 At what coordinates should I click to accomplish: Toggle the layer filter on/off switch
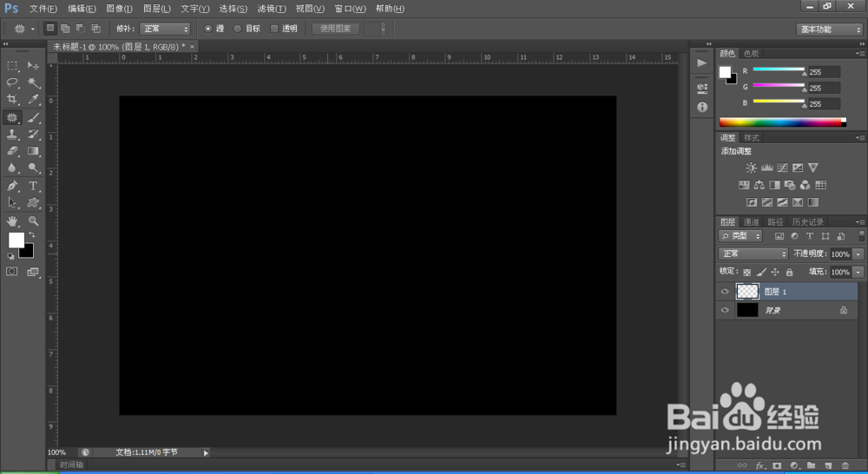(x=861, y=236)
